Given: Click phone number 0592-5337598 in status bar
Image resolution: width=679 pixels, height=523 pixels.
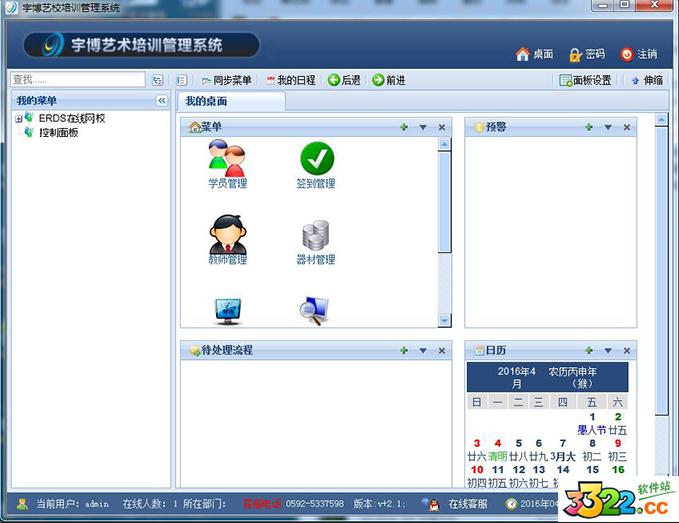Looking at the screenshot, I should pyautogui.click(x=314, y=504).
